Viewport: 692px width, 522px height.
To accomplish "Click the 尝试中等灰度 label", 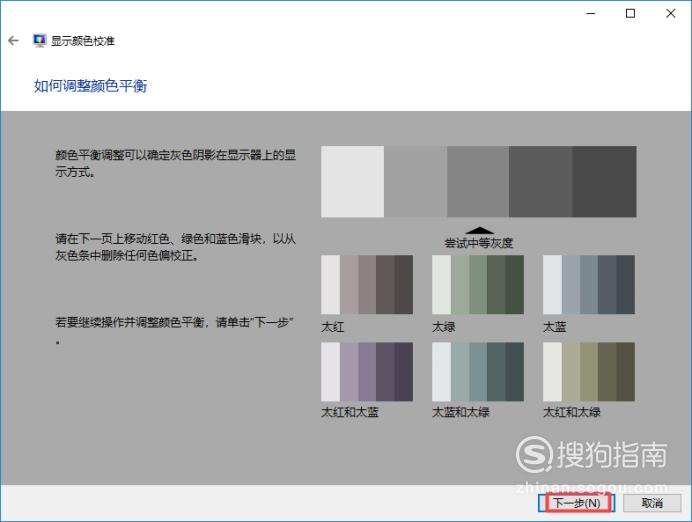I will pos(479,243).
